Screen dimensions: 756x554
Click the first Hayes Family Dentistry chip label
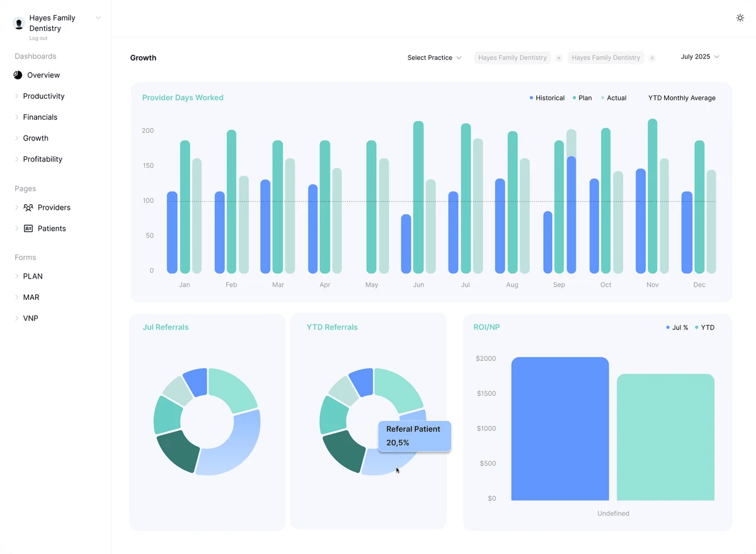click(x=512, y=57)
